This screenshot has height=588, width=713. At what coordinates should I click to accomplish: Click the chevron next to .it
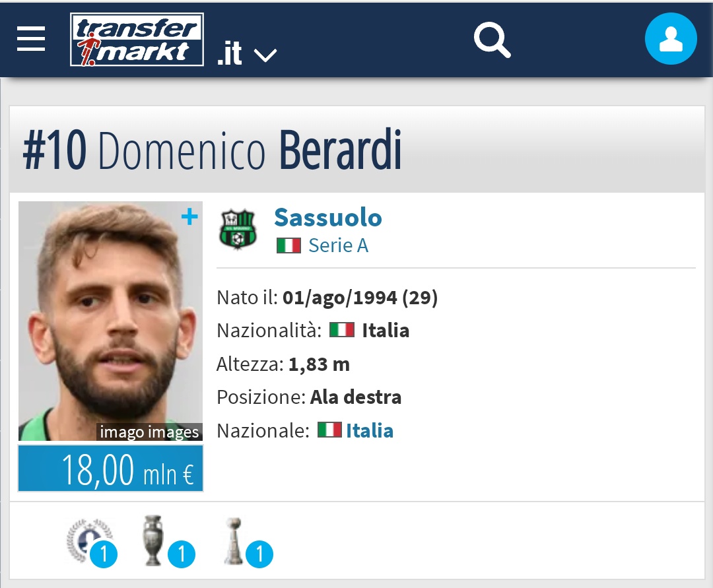click(265, 55)
